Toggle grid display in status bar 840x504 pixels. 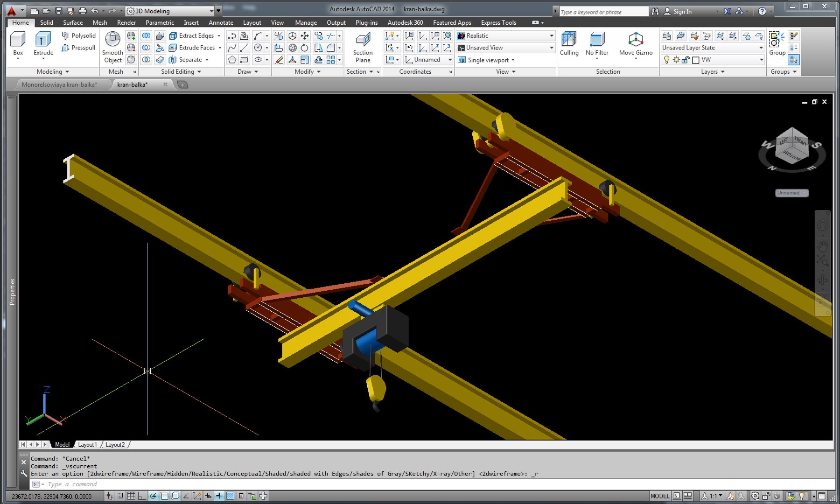coord(131,496)
